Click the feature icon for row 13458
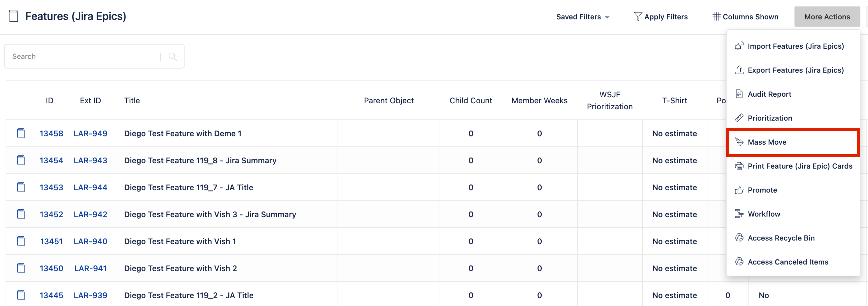The image size is (868, 306). [21, 133]
